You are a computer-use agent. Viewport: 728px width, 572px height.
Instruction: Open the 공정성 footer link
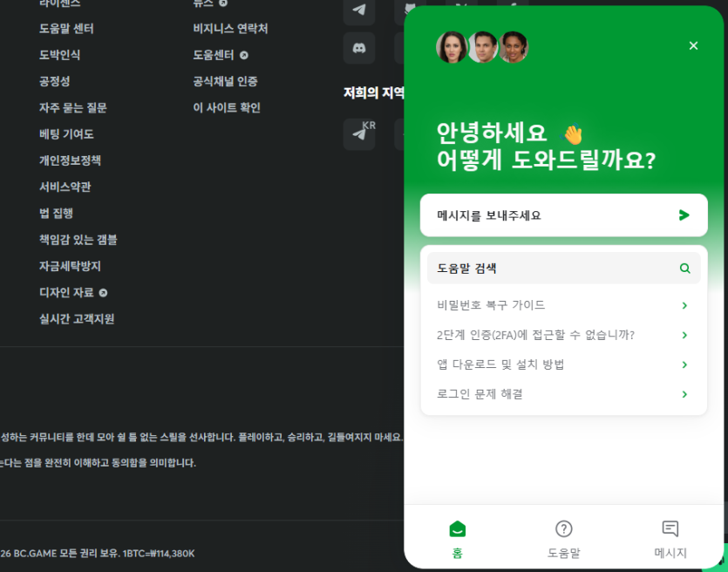pyautogui.click(x=54, y=82)
